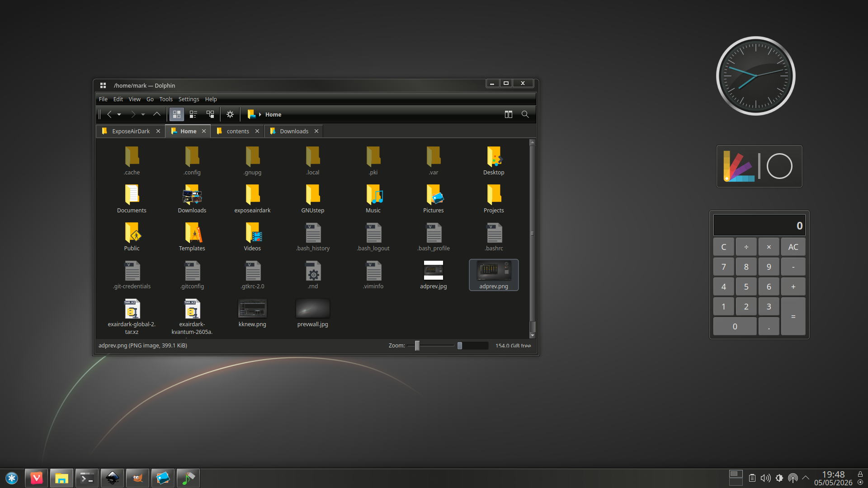Switch Dolphin to Icons view mode
The width and height of the screenshot is (868, 488).
coord(177,114)
